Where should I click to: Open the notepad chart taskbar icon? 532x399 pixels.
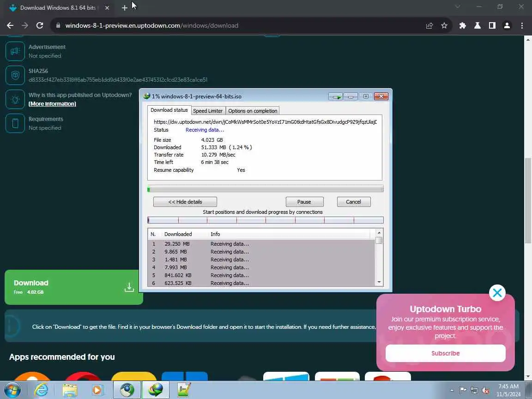click(184, 390)
